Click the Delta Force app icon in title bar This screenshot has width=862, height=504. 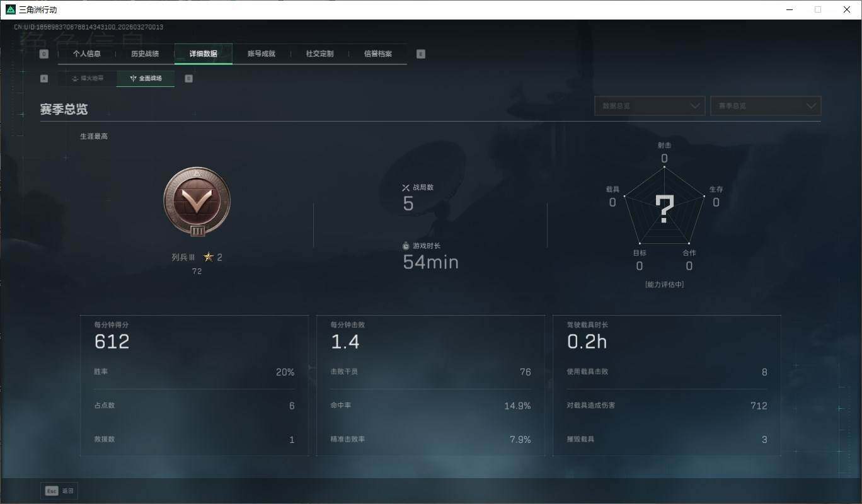tap(10, 9)
